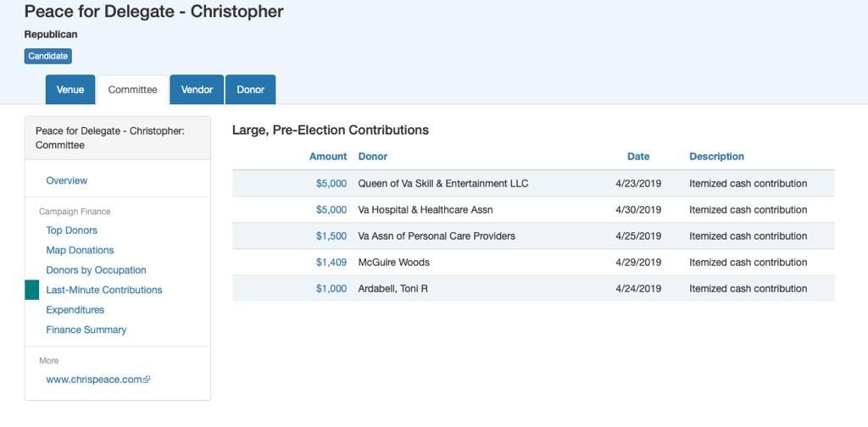868x427 pixels.
Task: Open the Finance Summary link
Action: click(86, 330)
